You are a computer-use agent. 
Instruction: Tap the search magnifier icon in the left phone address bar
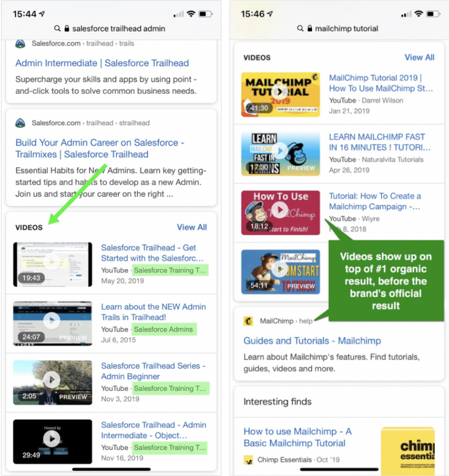coord(57,29)
